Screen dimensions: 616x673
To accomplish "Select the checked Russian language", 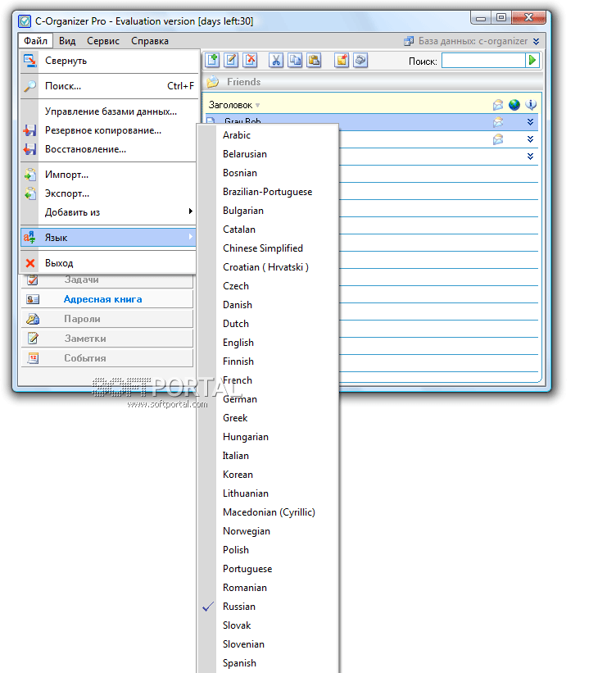I will [268, 607].
